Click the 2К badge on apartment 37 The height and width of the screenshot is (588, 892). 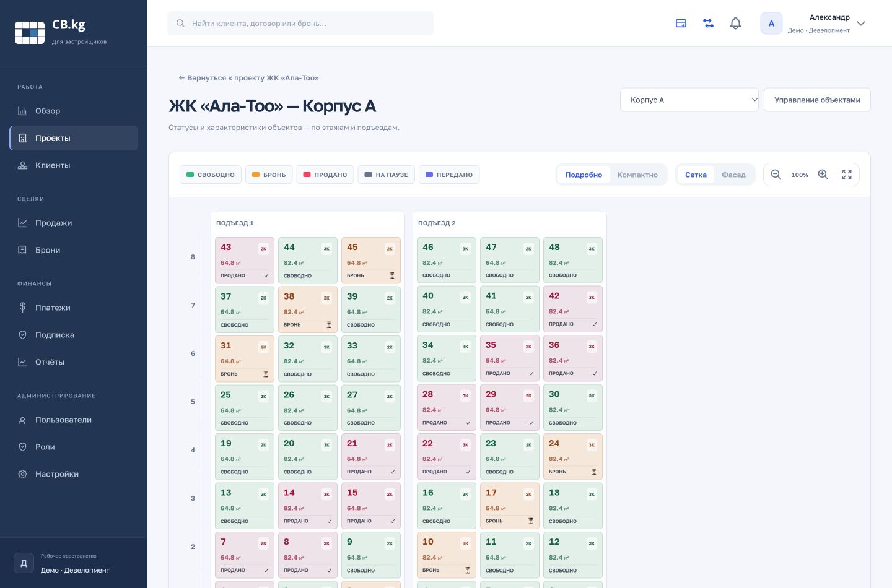coord(263,298)
